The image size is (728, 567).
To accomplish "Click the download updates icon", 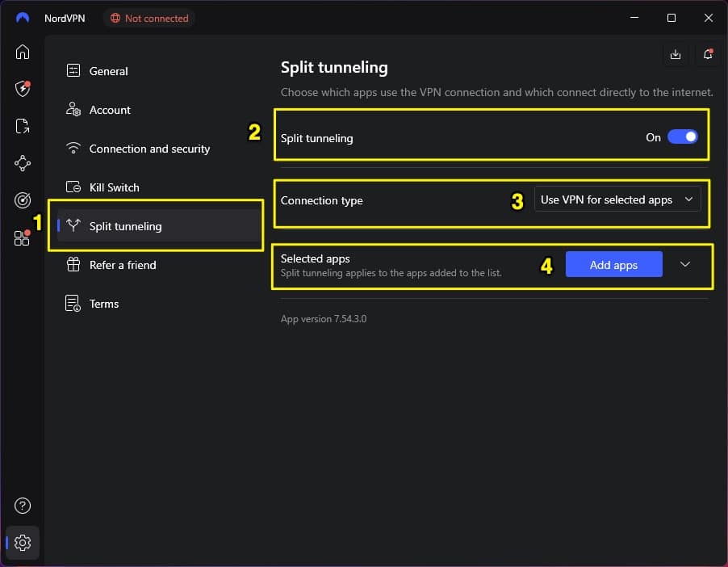I will [x=676, y=54].
